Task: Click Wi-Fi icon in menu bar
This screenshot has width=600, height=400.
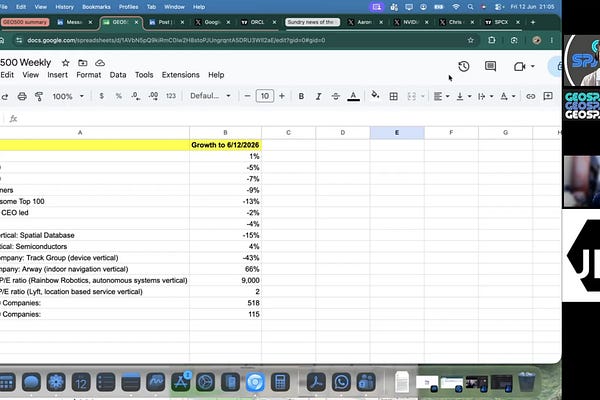Action: click(456, 7)
